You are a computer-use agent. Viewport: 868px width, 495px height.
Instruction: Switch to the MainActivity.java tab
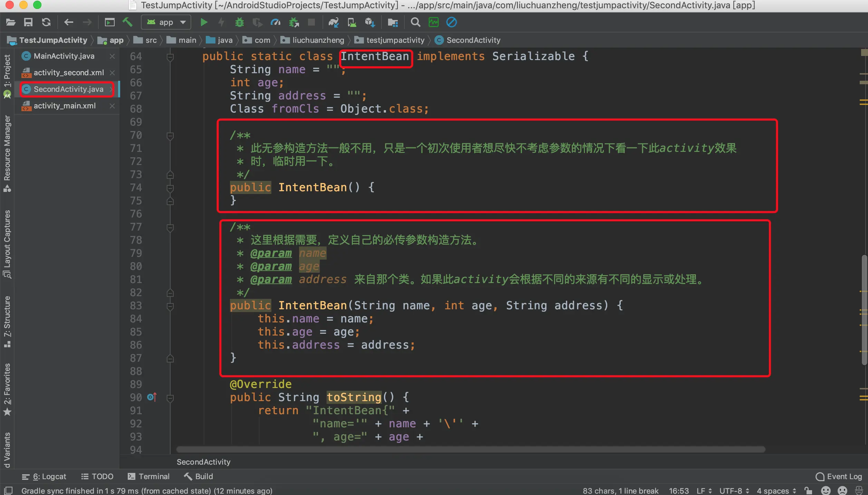[64, 56]
